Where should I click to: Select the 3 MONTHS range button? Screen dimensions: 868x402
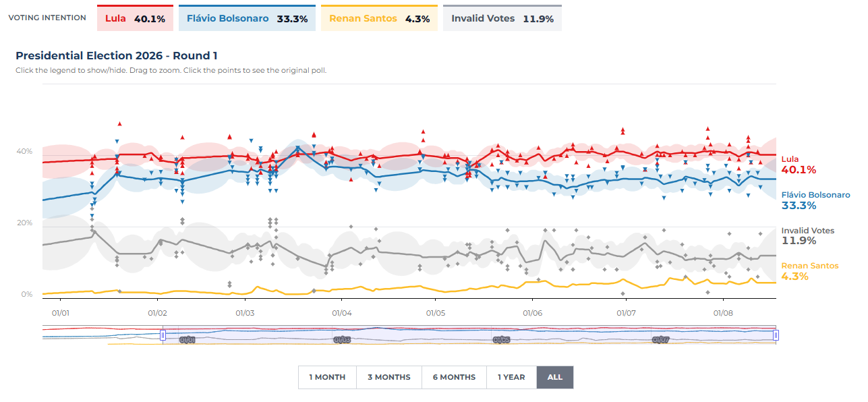point(388,377)
